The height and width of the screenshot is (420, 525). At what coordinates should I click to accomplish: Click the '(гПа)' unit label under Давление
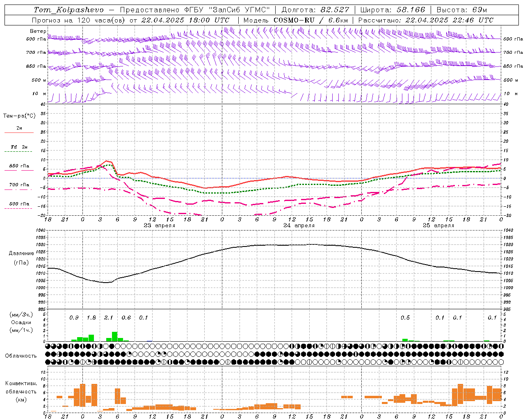(21, 263)
